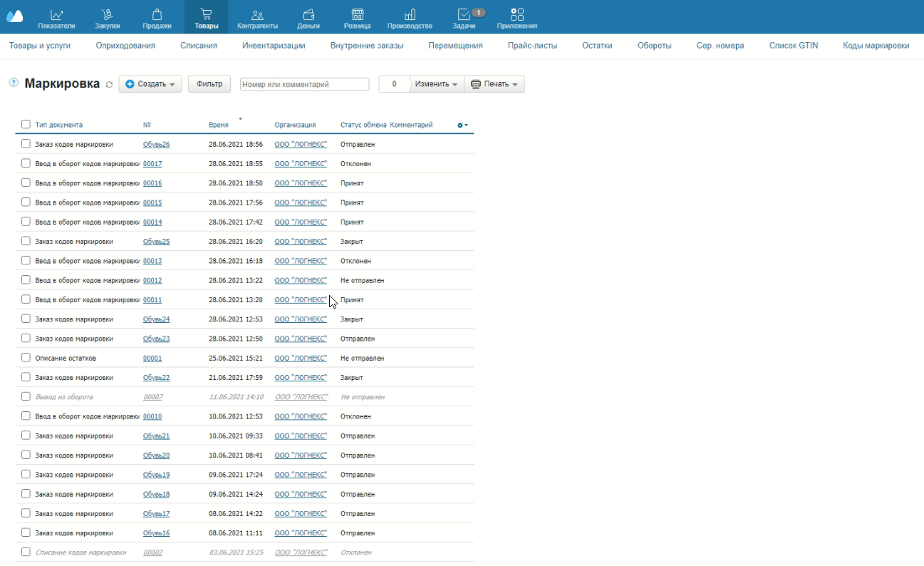
Task: Open the Печать dropdown menu
Action: coord(494,84)
